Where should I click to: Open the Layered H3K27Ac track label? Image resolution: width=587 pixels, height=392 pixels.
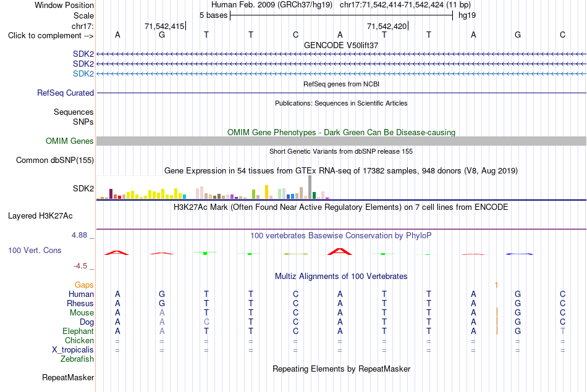(40, 216)
